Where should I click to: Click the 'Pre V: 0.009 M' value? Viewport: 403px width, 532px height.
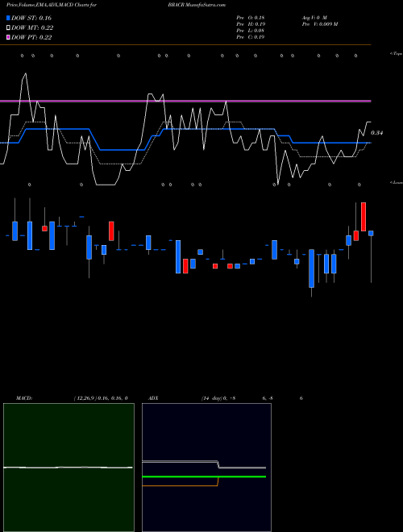pos(319,24)
